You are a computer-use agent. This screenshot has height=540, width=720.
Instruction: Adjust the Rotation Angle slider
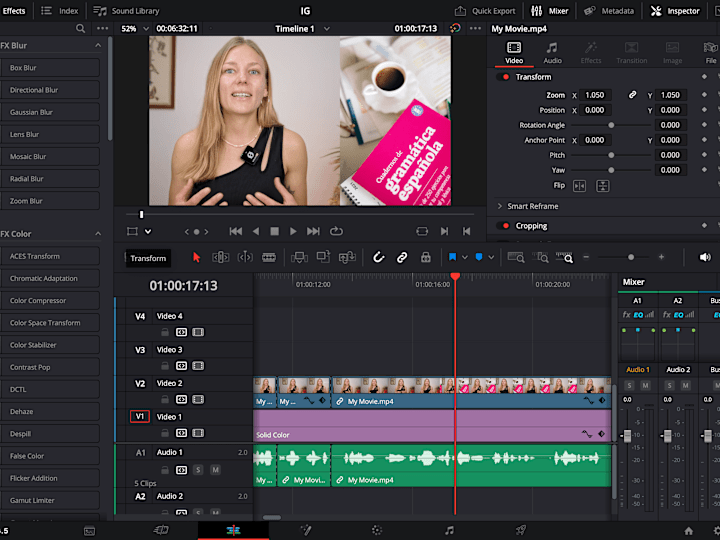pos(611,125)
